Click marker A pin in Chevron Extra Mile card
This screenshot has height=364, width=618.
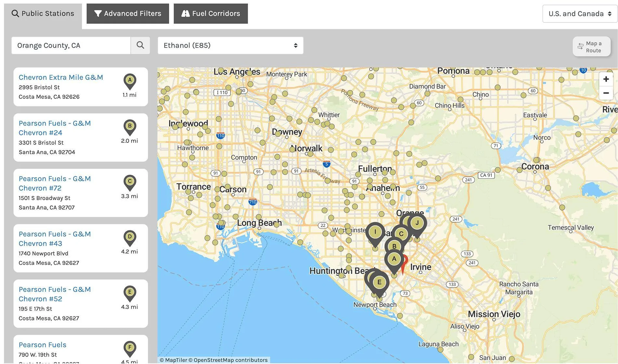click(x=130, y=82)
